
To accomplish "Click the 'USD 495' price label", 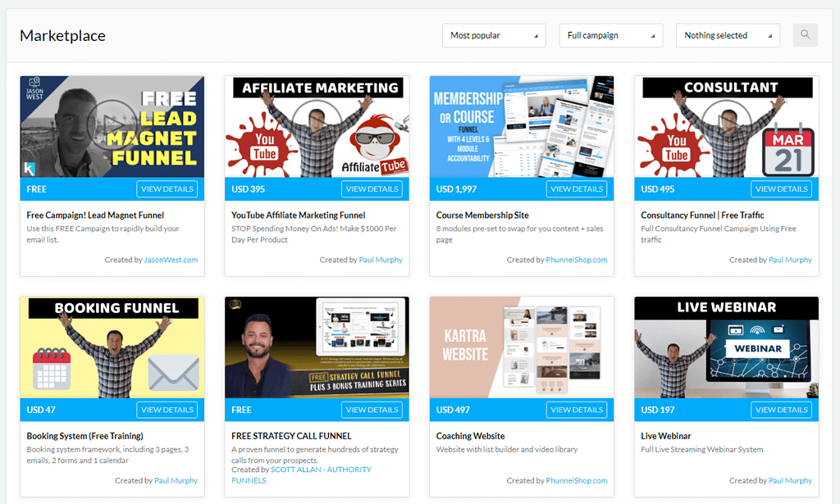I will pos(658,188).
